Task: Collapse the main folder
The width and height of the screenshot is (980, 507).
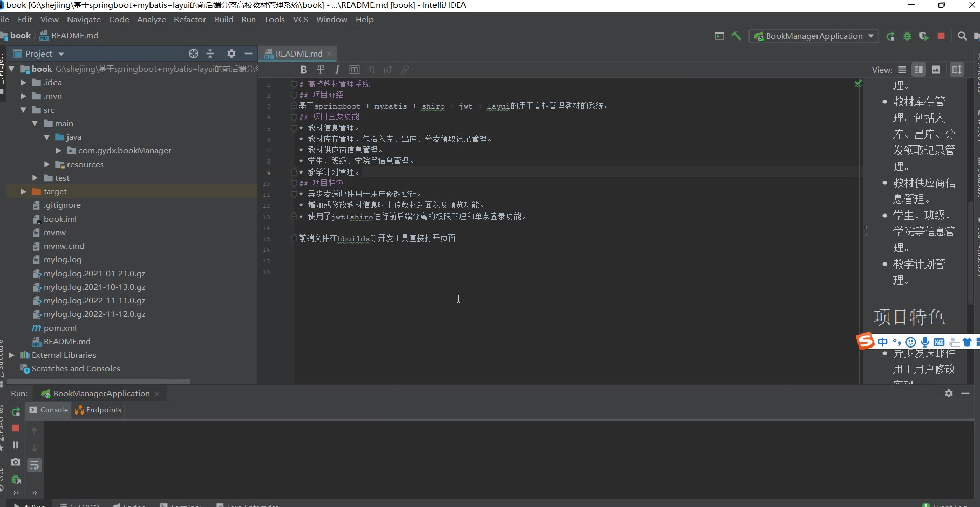Action: (x=35, y=123)
